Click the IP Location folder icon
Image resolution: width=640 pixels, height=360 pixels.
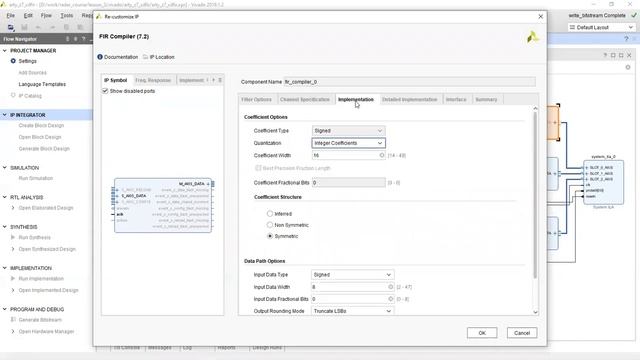(x=145, y=57)
